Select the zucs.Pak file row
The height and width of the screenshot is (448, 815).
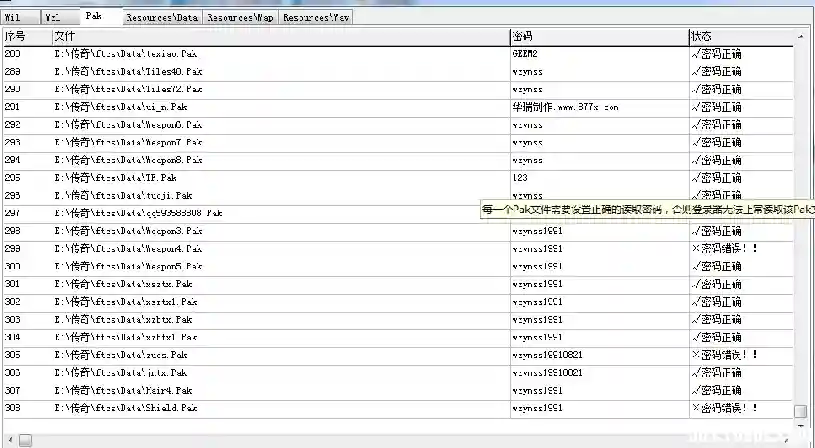click(x=398, y=354)
